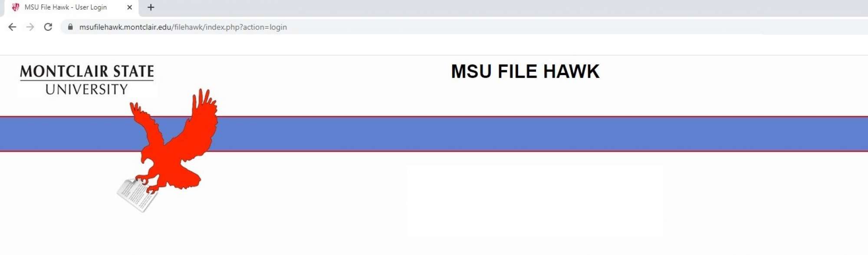
Task: Click the msufilehawk.montclair.edu URL text
Action: coord(182,26)
